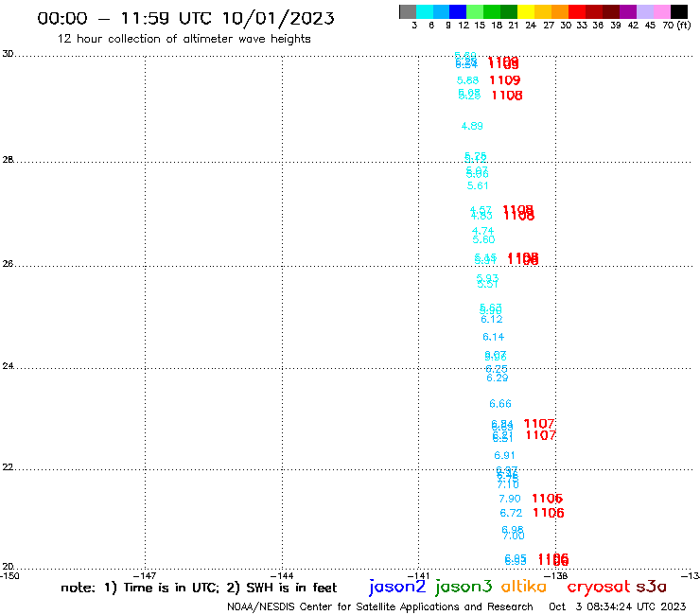Select the wave height value '4.74'
The height and width of the screenshot is (615, 700).
[x=482, y=231]
